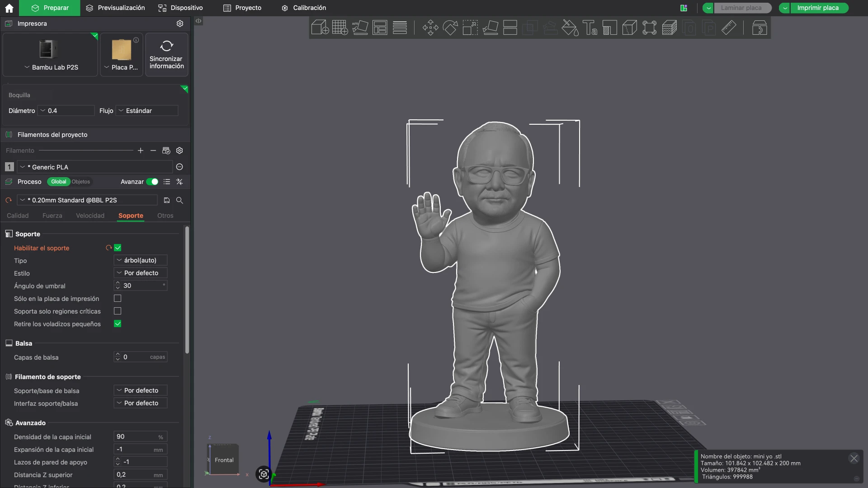Select the Scale tool
The image size is (868, 488).
(x=470, y=28)
